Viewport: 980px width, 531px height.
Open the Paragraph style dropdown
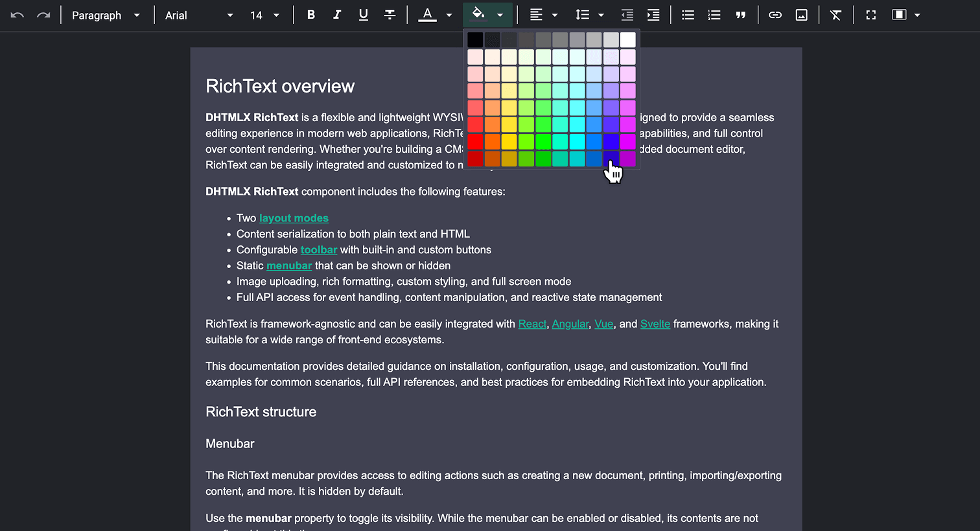(106, 15)
